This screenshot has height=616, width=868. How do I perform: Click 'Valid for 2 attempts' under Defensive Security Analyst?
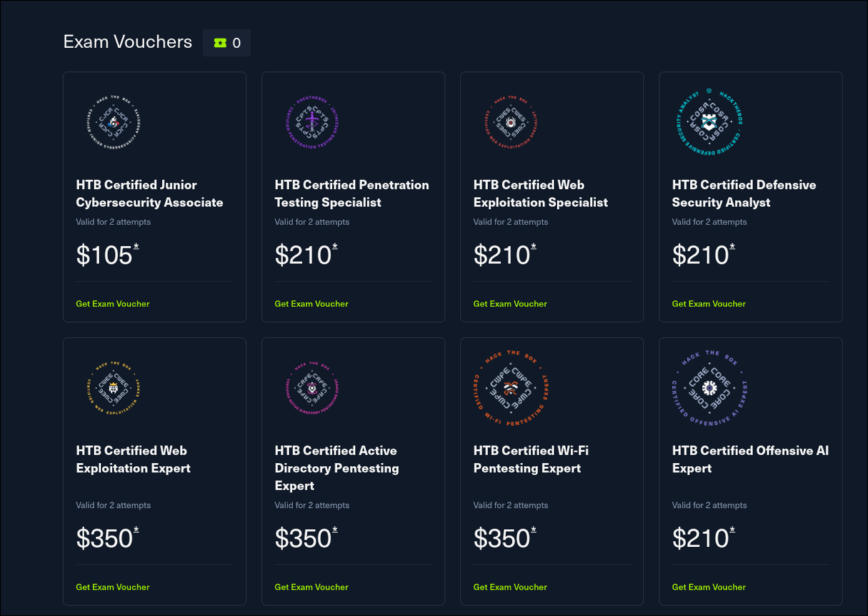point(709,222)
